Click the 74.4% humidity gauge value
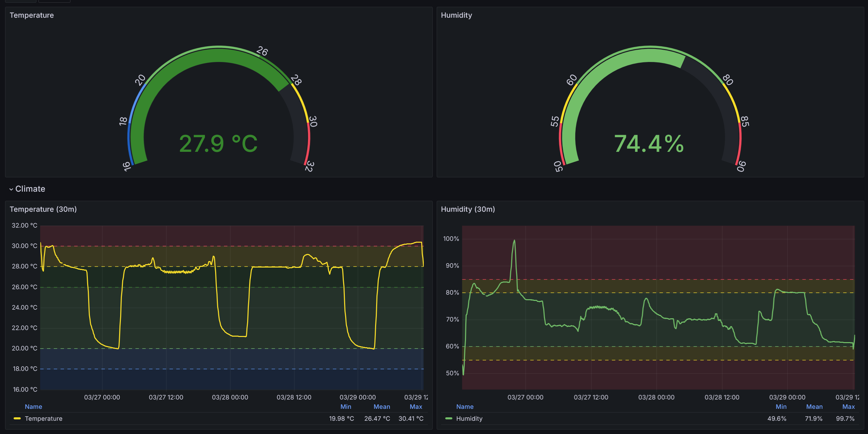This screenshot has height=434, width=868. click(649, 144)
